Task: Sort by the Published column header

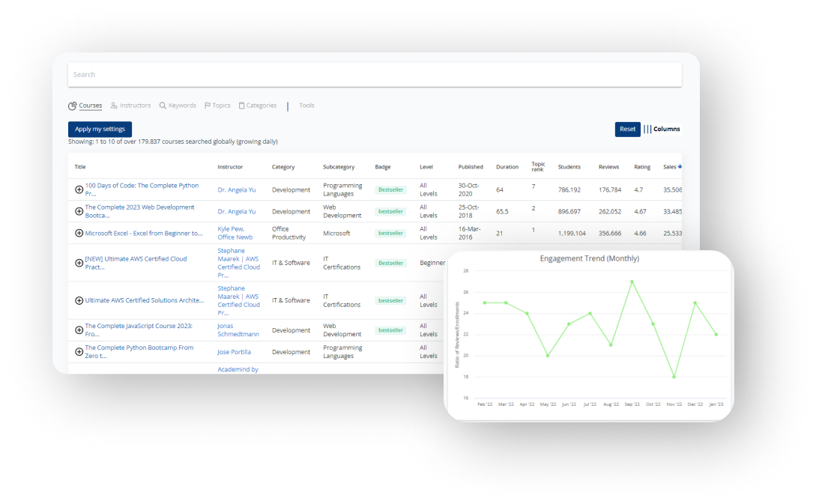Action: click(471, 167)
